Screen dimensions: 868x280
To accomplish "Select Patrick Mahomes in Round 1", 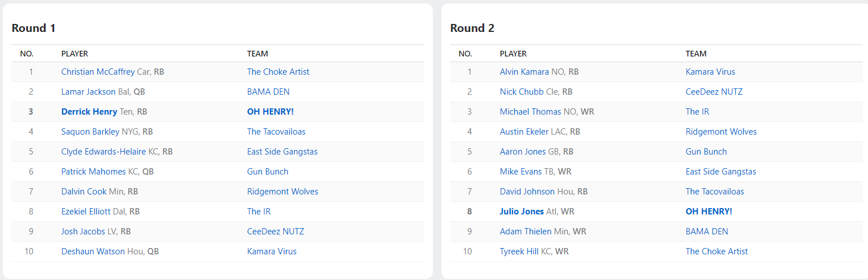I will tap(93, 172).
